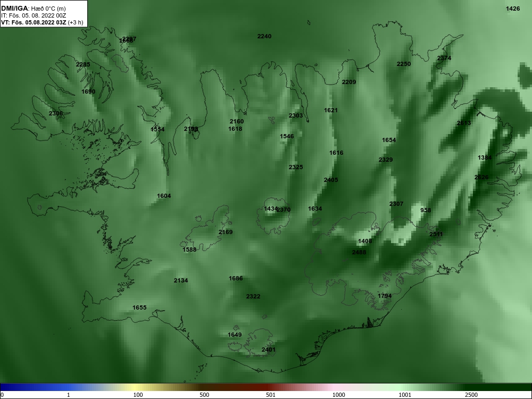Select the 2325 height value
The width and height of the screenshot is (532, 399).
pos(296,167)
